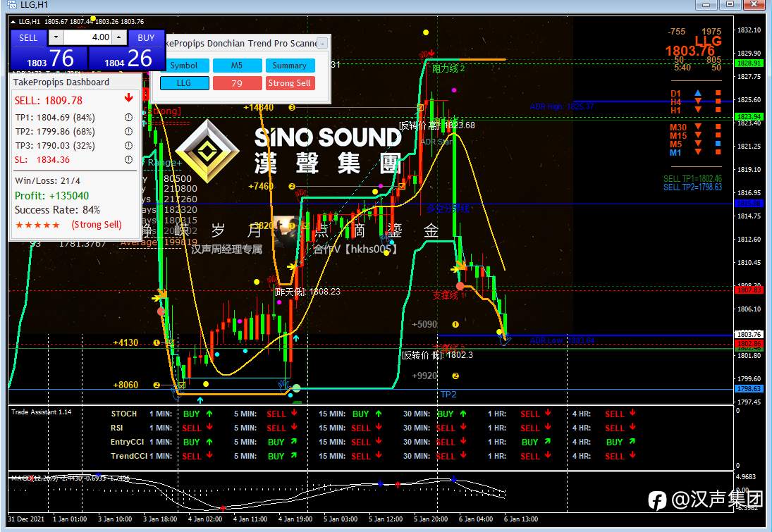Screen dimensions: 772x532
Task: Click the STOCH 30 MIN BUY cell
Action: (451, 414)
